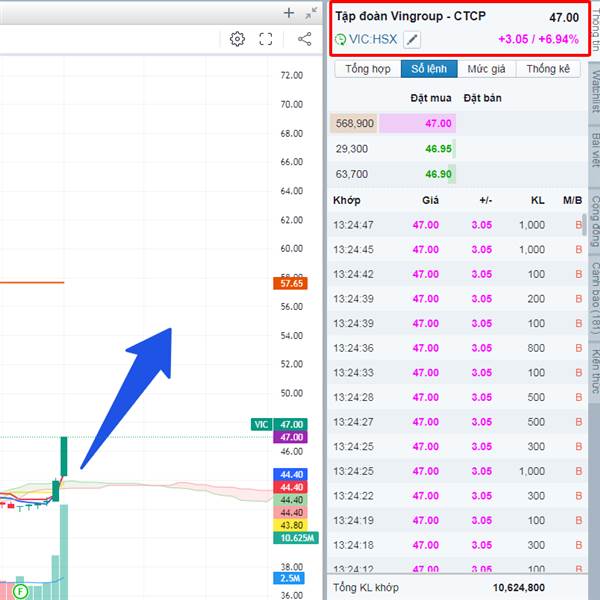Select the 13:24:22 trade row
This screenshot has height=600, width=600.
coord(457,496)
